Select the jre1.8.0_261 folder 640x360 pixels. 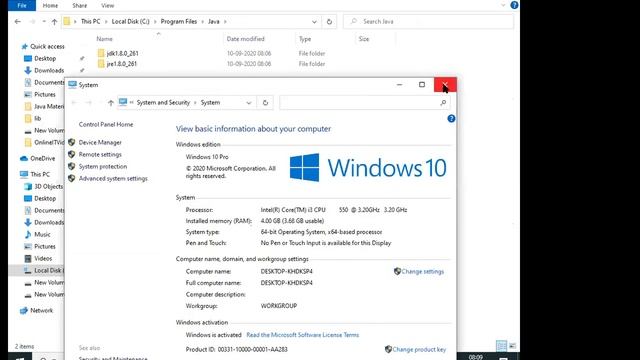click(122, 64)
